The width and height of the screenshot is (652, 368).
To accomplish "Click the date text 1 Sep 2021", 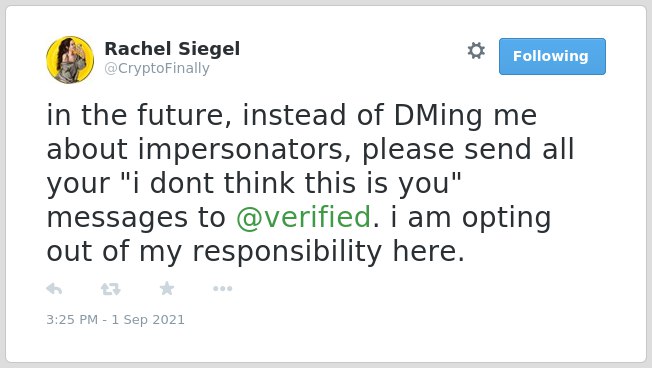I will 148,320.
